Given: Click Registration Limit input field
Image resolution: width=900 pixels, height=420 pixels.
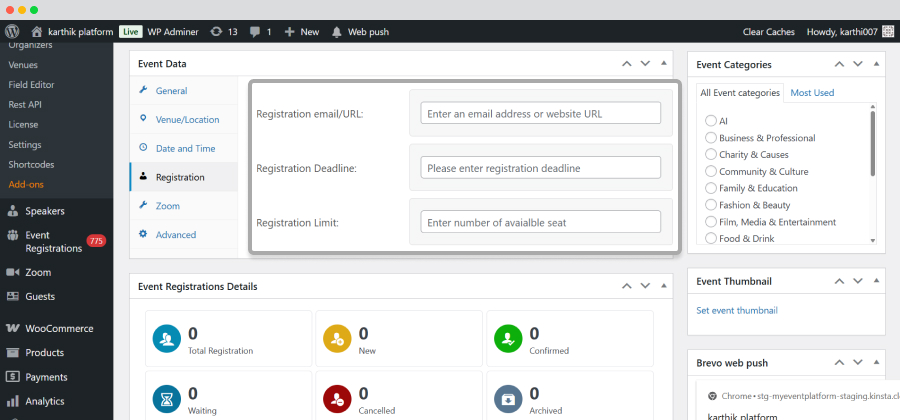Looking at the screenshot, I should 540,221.
